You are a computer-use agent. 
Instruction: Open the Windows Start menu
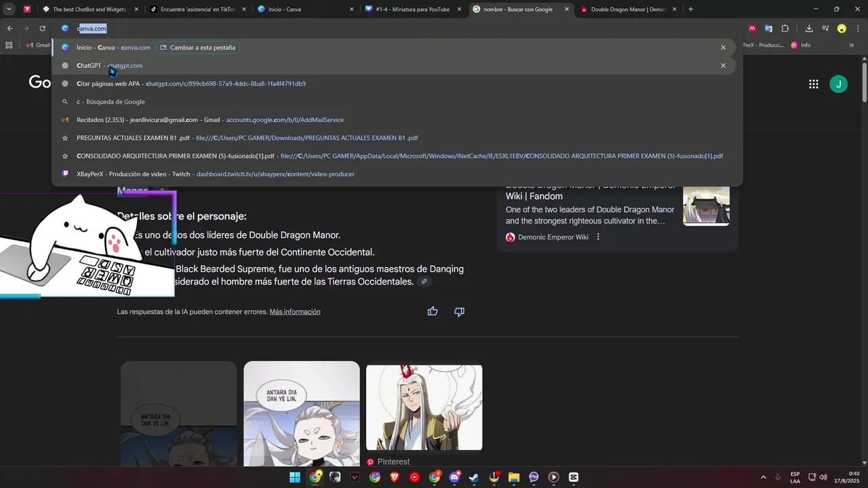tap(295, 477)
